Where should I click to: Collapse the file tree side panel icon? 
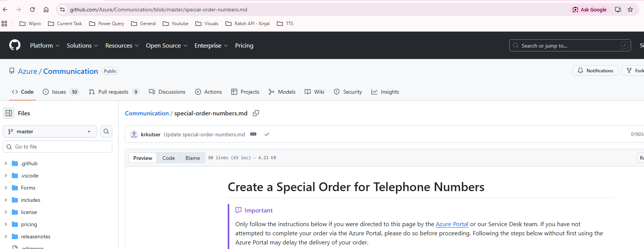click(9, 113)
